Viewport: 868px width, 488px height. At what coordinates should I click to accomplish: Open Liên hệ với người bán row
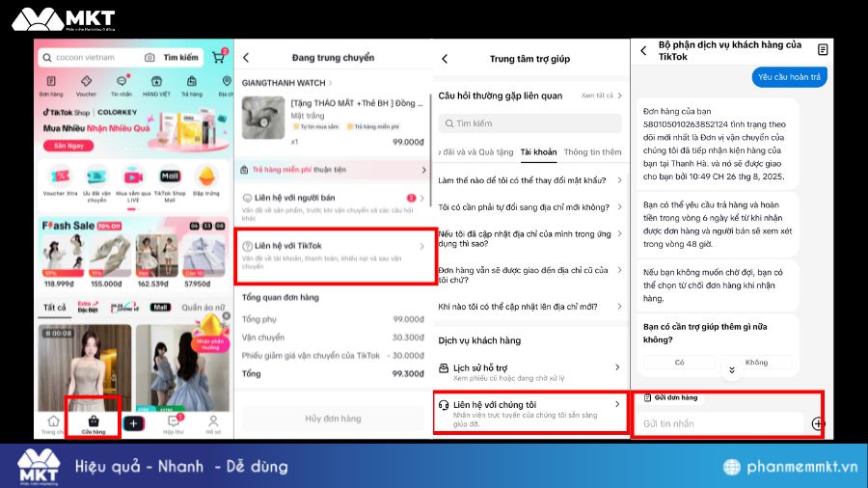pos(333,205)
